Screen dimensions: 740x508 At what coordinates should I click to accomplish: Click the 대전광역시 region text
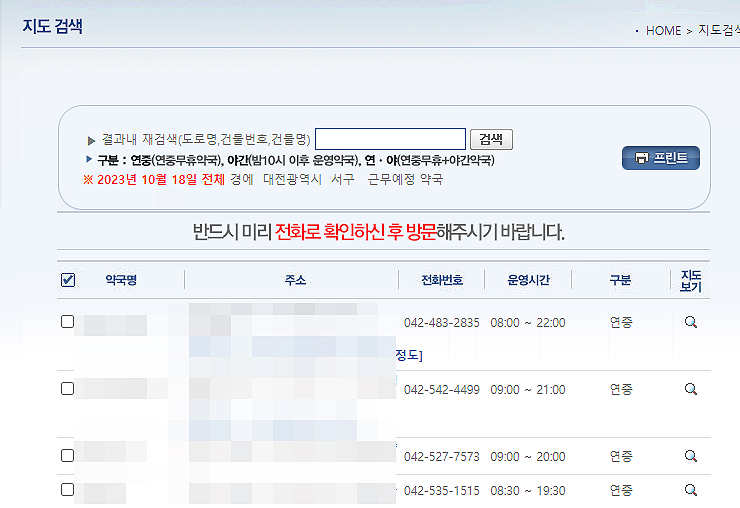click(292, 180)
